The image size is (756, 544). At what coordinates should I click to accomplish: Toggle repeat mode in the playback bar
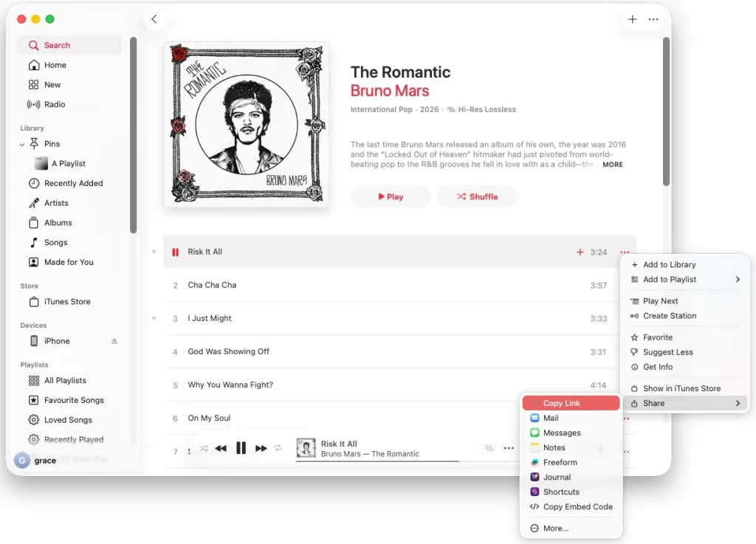277,448
